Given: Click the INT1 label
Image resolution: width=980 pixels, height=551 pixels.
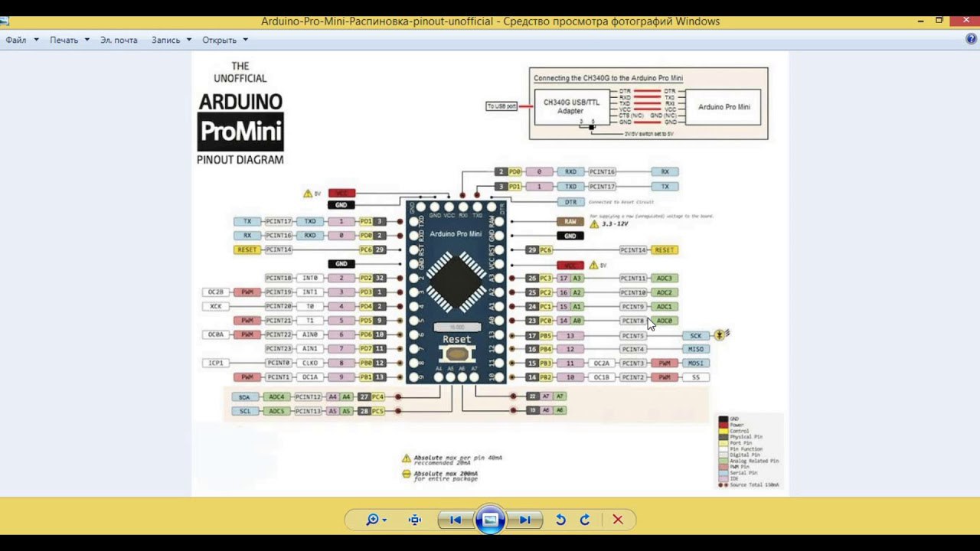Looking at the screenshot, I should click(310, 292).
